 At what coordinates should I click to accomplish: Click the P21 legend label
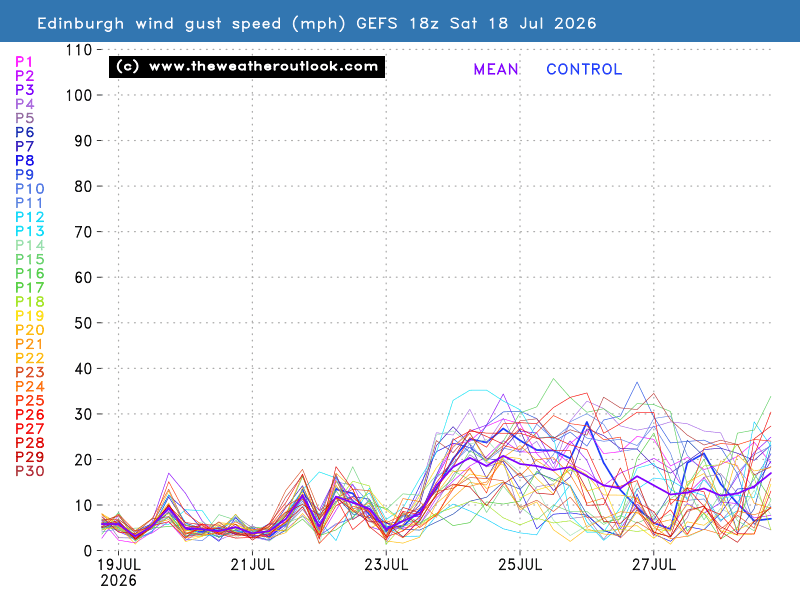click(29, 344)
